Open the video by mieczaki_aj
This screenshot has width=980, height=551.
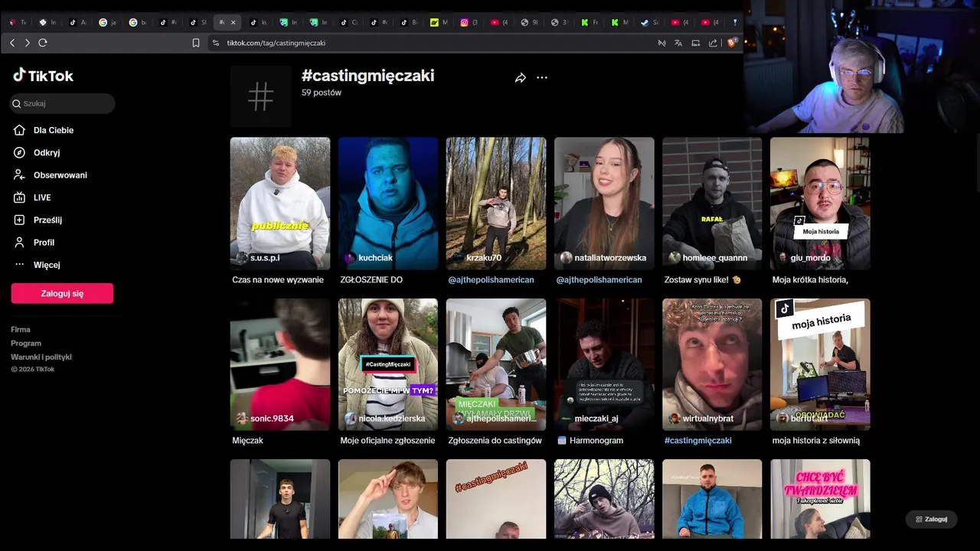pyautogui.click(x=604, y=364)
